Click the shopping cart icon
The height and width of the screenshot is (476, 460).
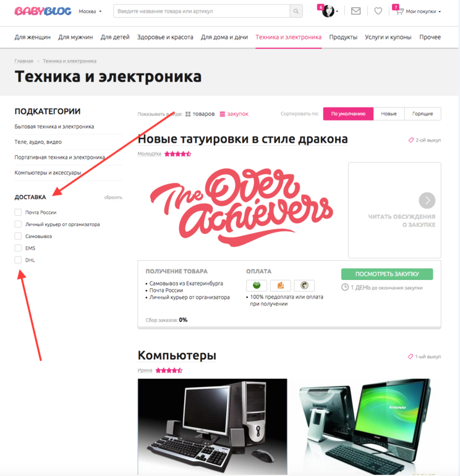click(x=399, y=12)
